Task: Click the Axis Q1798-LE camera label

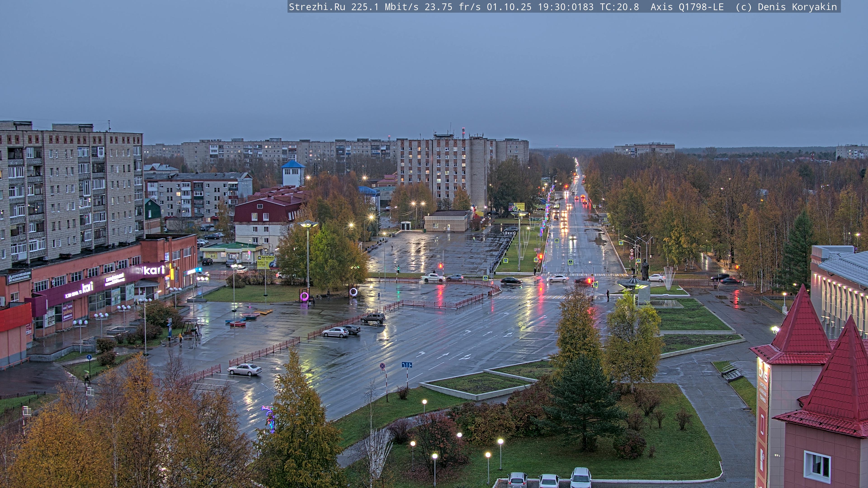Action: (687, 7)
